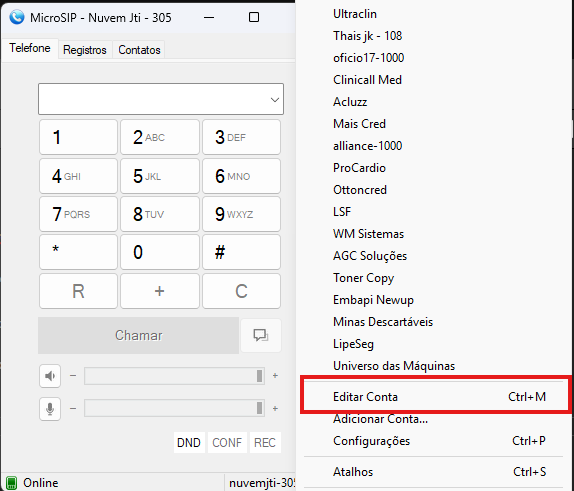This screenshot has width=574, height=491.
Task: Mute the speaker volume icon
Action: [50, 376]
